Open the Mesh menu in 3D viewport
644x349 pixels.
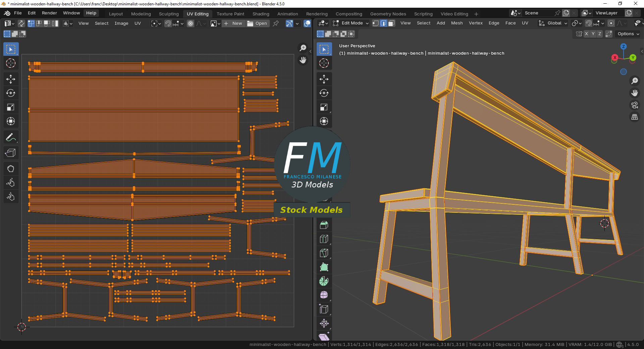pyautogui.click(x=457, y=23)
